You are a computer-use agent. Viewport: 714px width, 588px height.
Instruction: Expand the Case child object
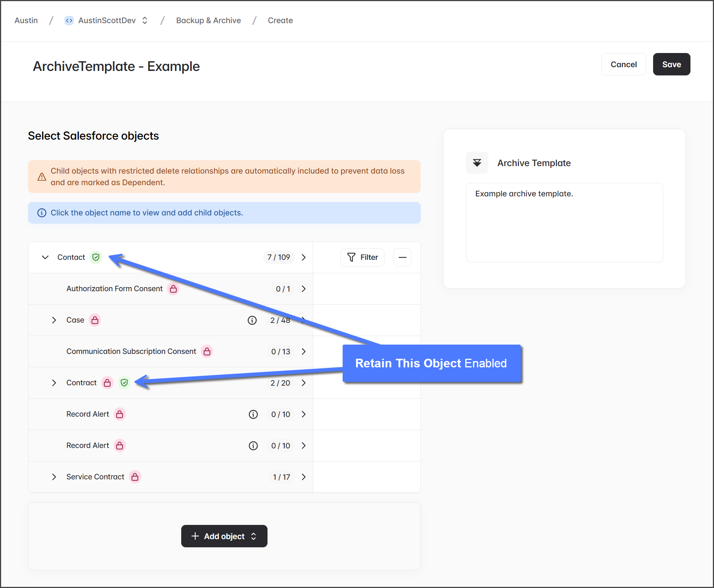[54, 320]
